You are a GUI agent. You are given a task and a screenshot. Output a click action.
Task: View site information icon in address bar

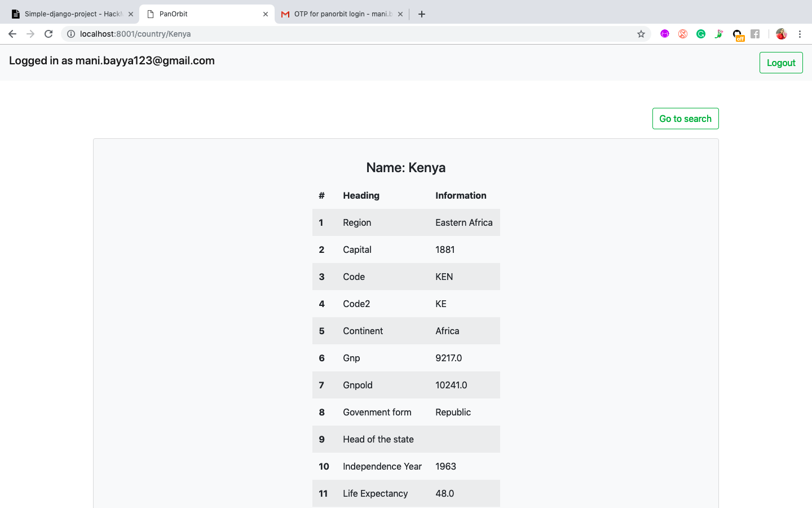[71, 34]
